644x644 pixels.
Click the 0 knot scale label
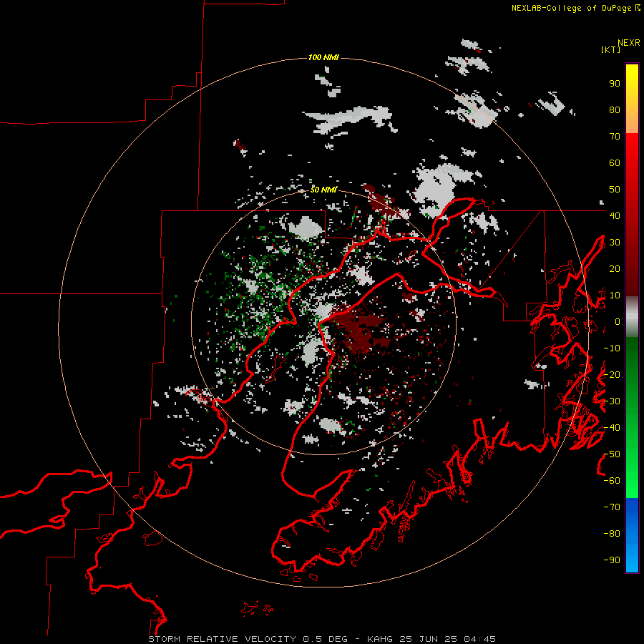618,321
